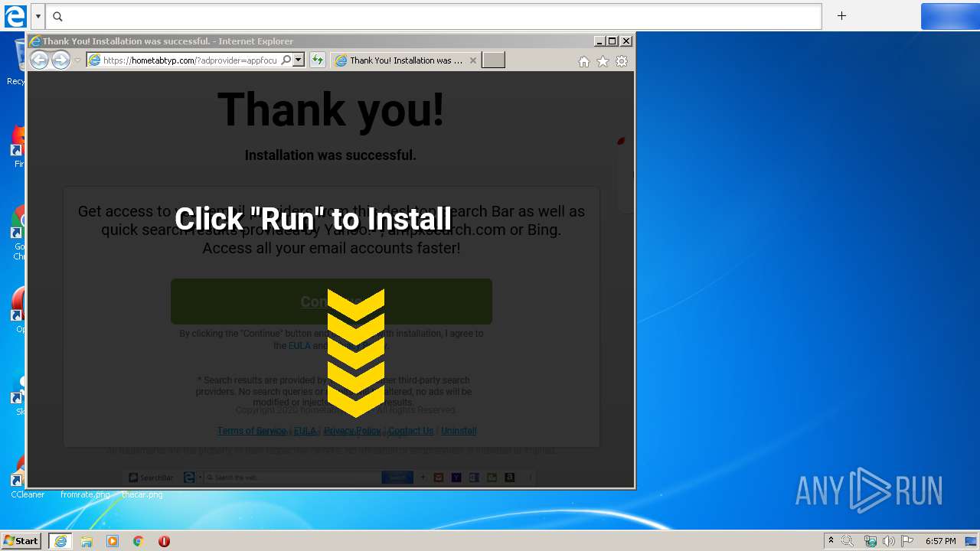Image resolution: width=980 pixels, height=551 pixels.
Task: Launch Opera from the taskbar
Action: (164, 541)
